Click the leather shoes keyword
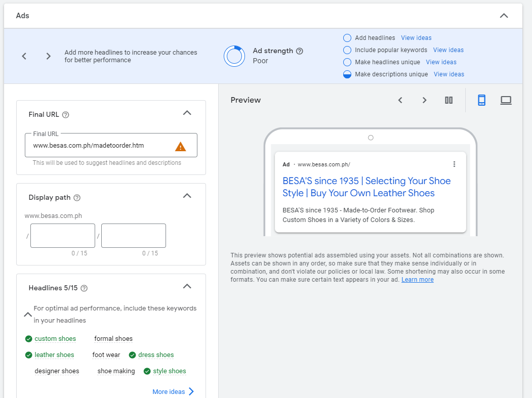 54,355
